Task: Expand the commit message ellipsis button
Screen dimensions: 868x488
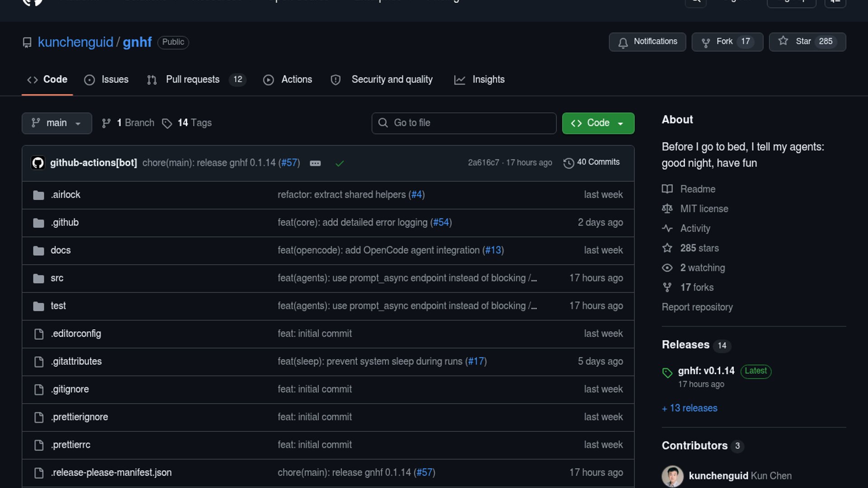Action: coord(315,163)
